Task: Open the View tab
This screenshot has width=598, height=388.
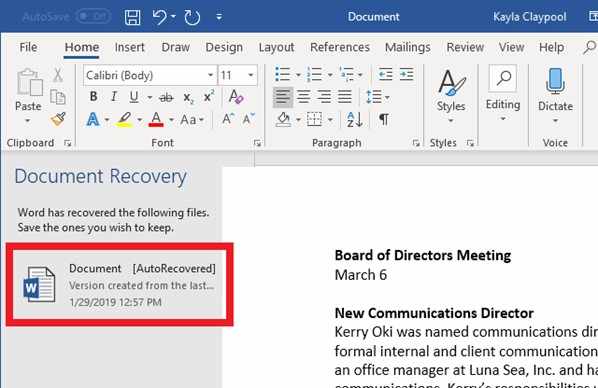Action: 511,47
